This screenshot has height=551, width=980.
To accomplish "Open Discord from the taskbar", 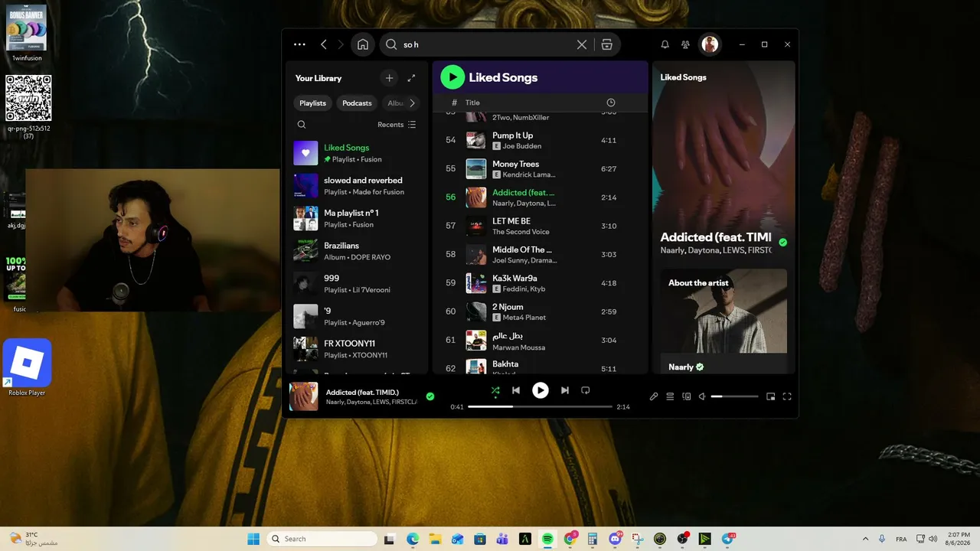I will pyautogui.click(x=615, y=539).
